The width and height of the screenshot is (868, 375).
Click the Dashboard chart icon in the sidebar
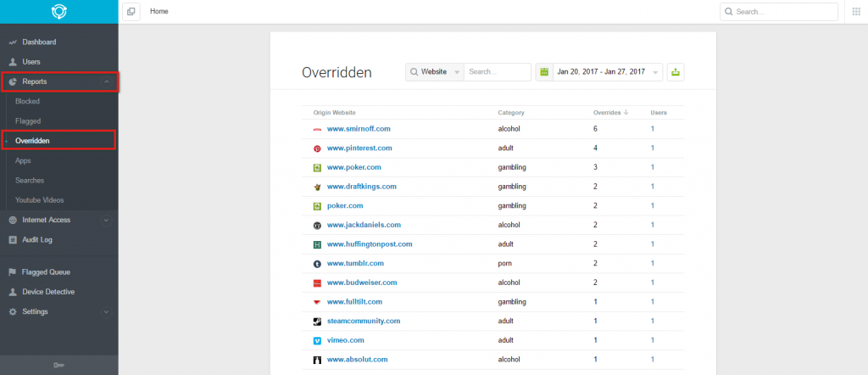(13, 42)
